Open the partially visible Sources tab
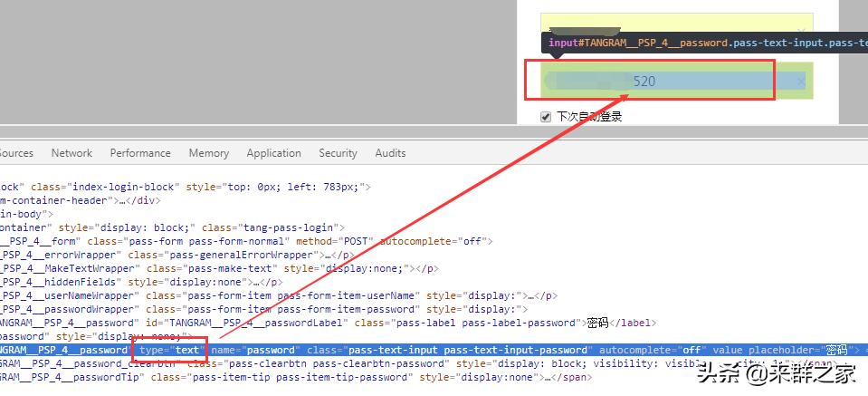Image resolution: width=868 pixels, height=396 pixels. tap(16, 153)
